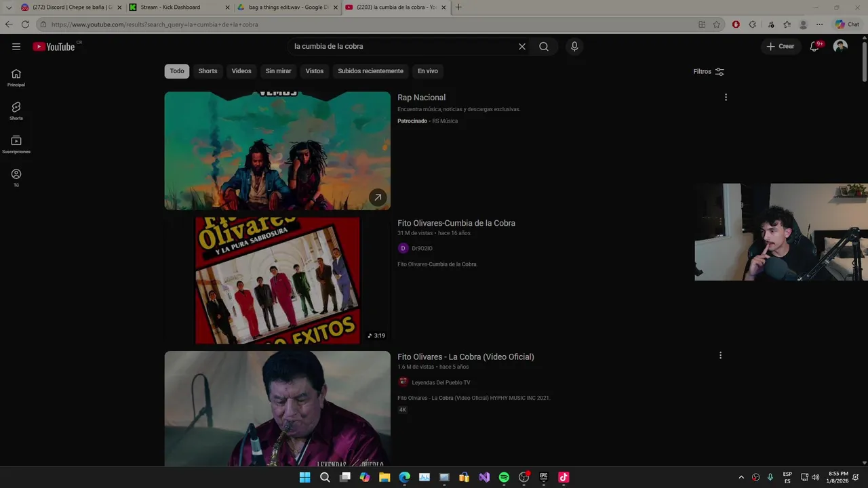The width and height of the screenshot is (868, 488).
Task: Select the Shorts filter chip
Action: tap(208, 71)
